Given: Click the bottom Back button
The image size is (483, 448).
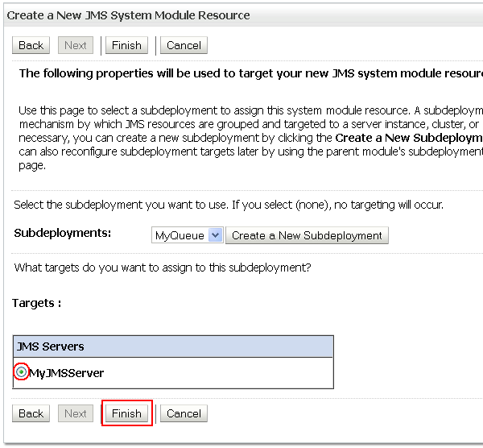Looking at the screenshot, I should coord(31,413).
